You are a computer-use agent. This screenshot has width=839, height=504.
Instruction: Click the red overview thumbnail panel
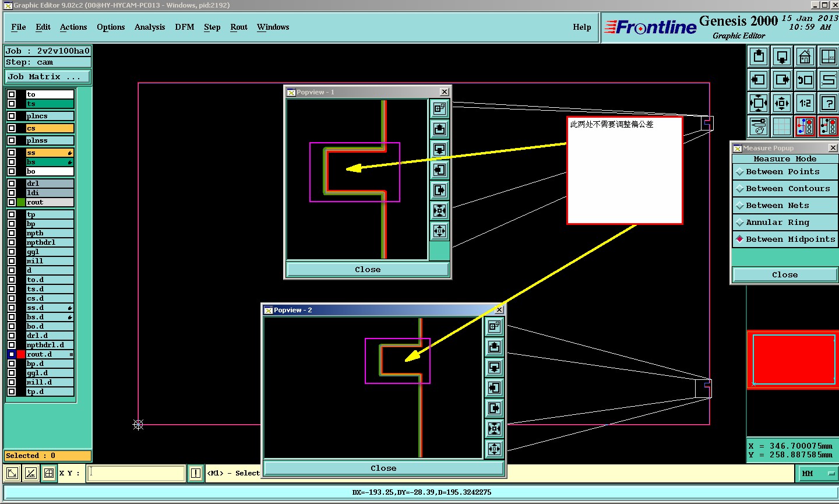793,360
